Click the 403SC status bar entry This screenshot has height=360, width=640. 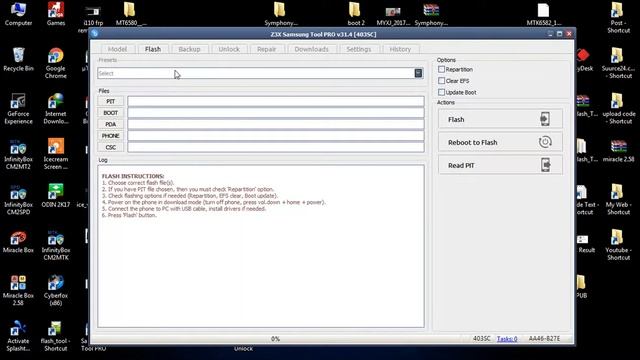(482, 338)
